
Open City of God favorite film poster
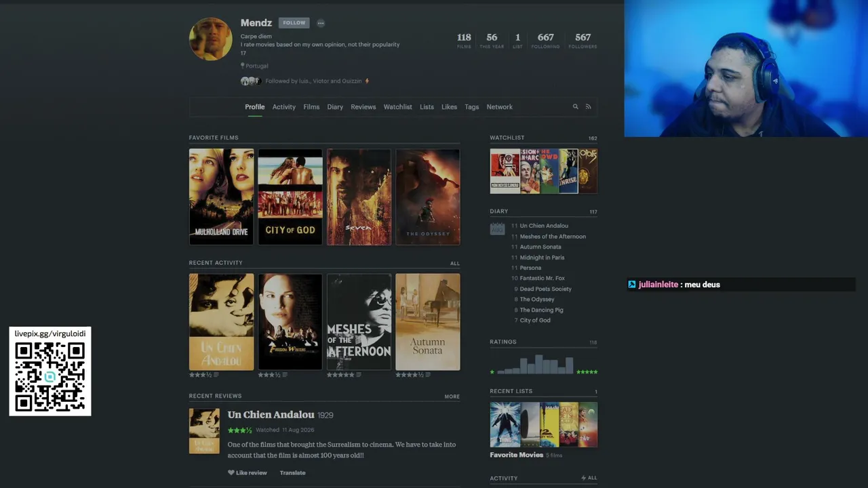click(x=290, y=197)
